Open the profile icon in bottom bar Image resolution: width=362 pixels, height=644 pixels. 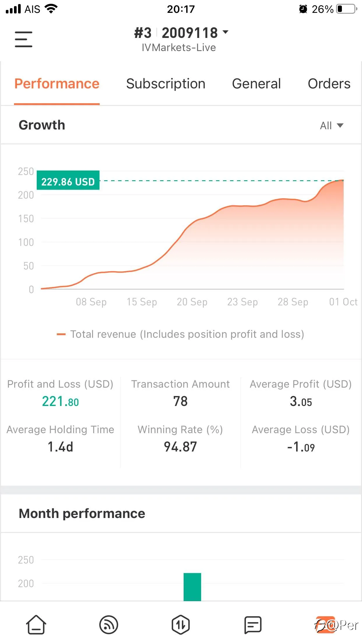(x=326, y=625)
